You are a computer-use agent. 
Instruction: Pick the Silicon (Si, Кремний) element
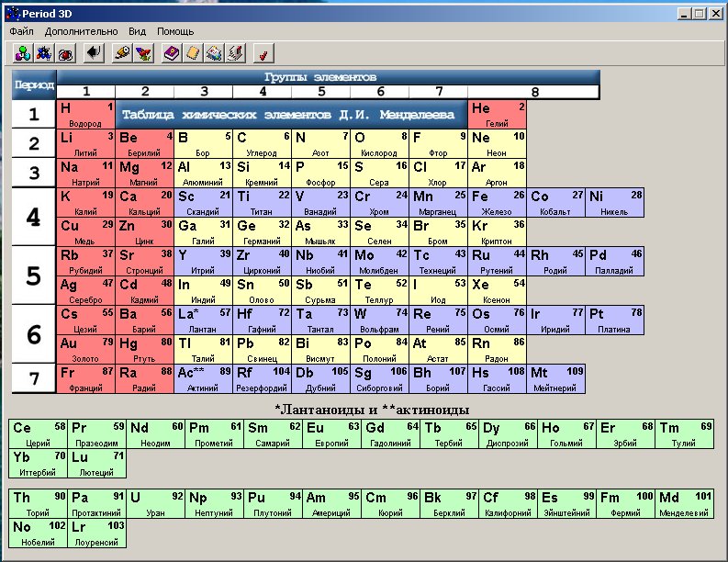click(x=263, y=174)
